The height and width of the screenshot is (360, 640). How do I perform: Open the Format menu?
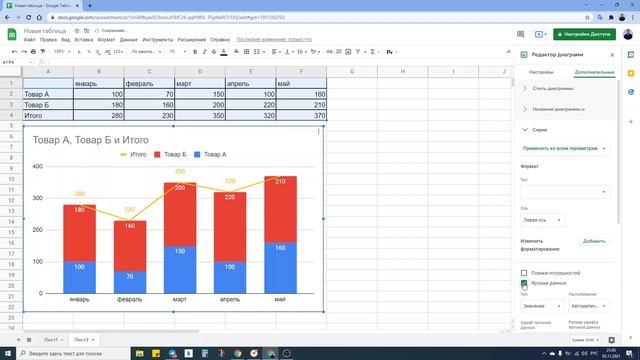pos(106,40)
